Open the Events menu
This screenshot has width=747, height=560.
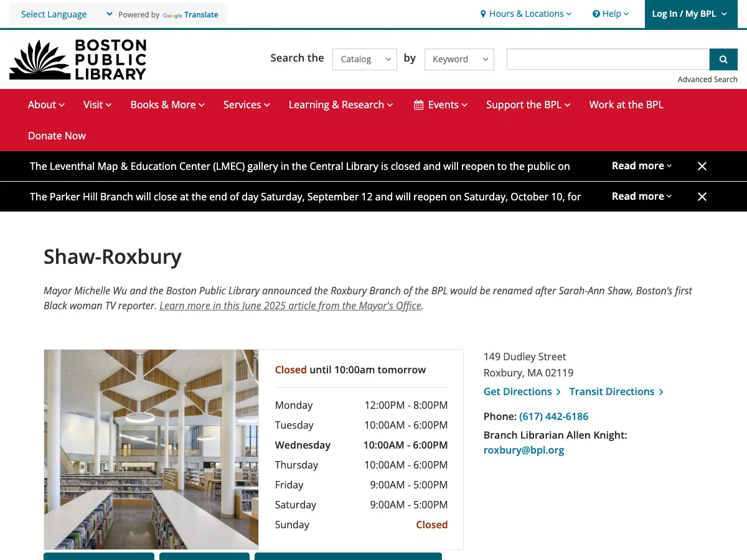441,105
